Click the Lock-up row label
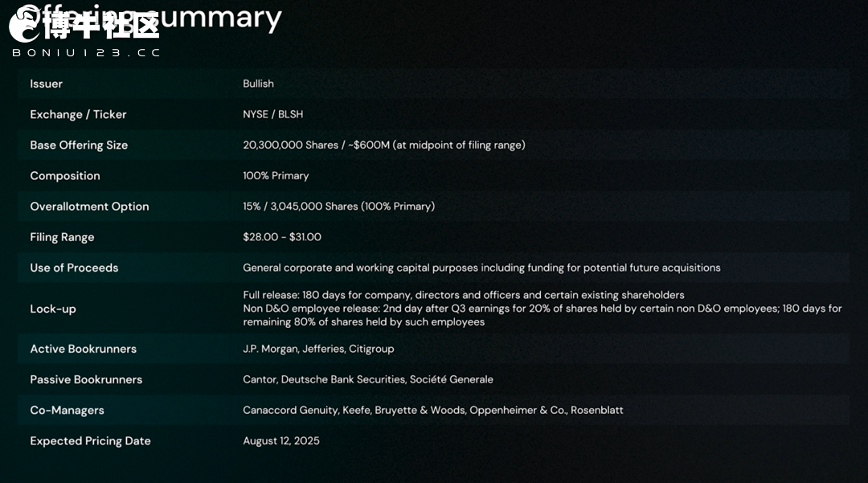The height and width of the screenshot is (483, 868). click(x=52, y=309)
